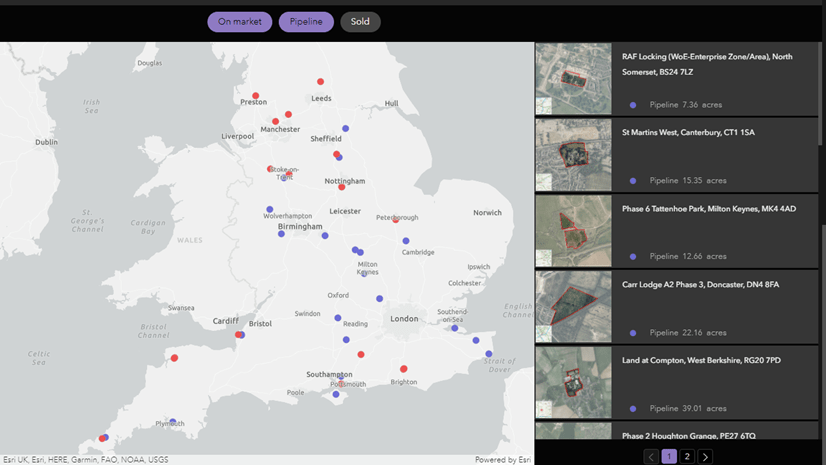Select blue marker near Southend-on-Sea
This screenshot has height=465, width=826.
[455, 328]
